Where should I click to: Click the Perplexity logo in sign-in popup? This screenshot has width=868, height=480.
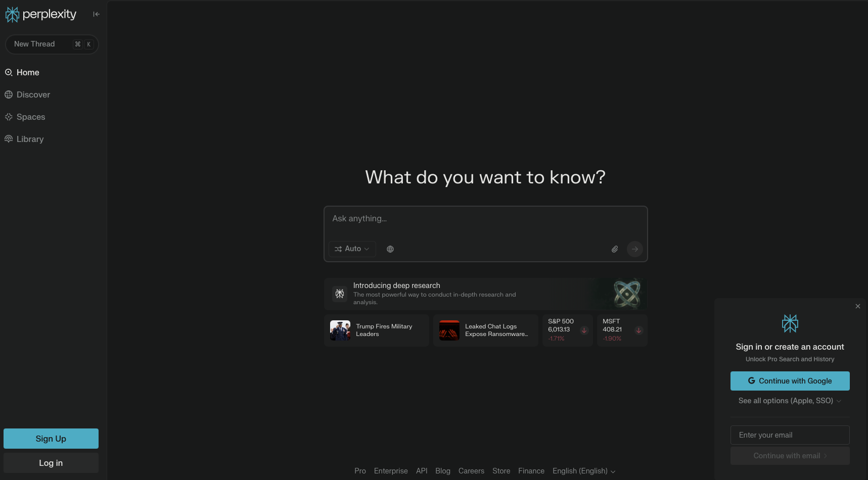(790, 323)
